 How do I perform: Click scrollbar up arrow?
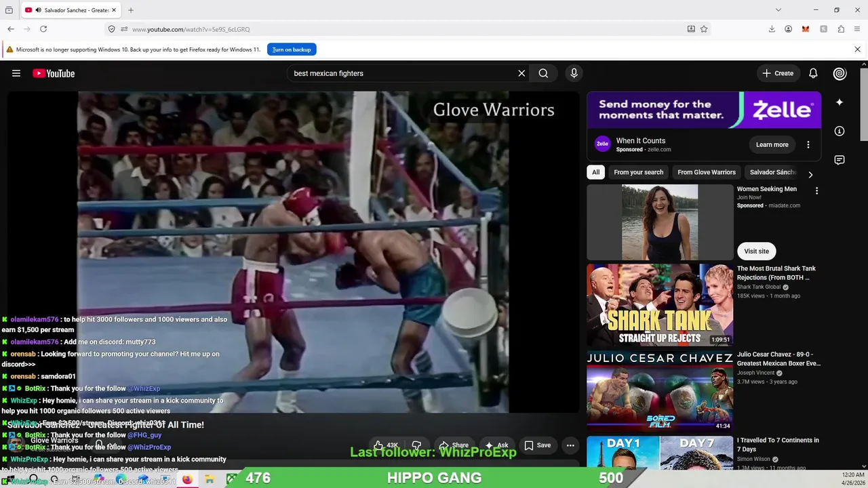pyautogui.click(x=863, y=64)
